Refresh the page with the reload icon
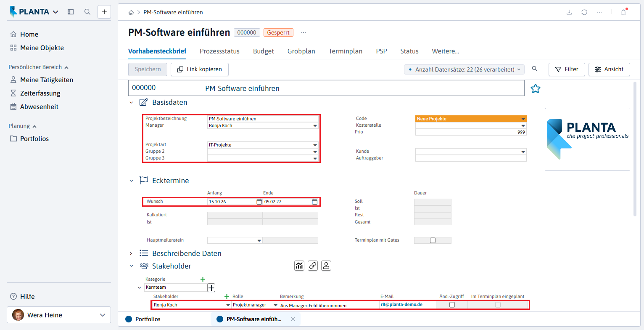Screen dimensions: 644x330 pyautogui.click(x=584, y=12)
